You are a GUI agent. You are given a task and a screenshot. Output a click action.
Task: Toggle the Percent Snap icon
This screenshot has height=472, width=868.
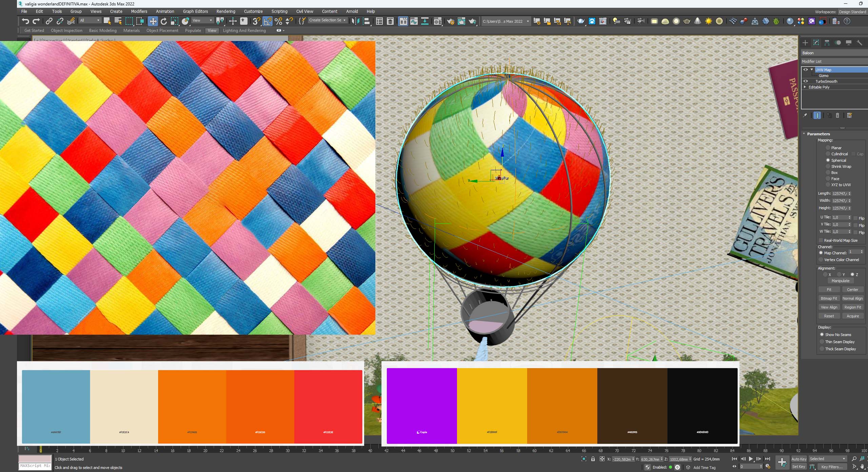(278, 21)
